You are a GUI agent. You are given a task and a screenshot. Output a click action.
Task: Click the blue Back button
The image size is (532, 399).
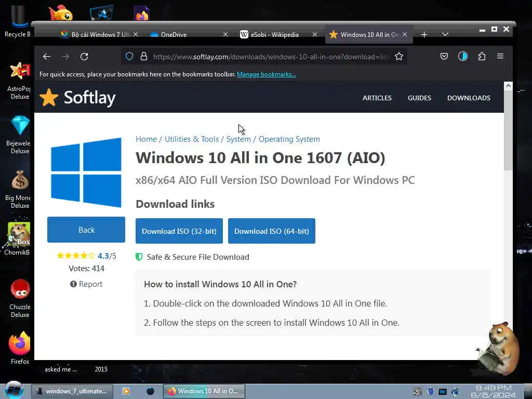pos(86,230)
